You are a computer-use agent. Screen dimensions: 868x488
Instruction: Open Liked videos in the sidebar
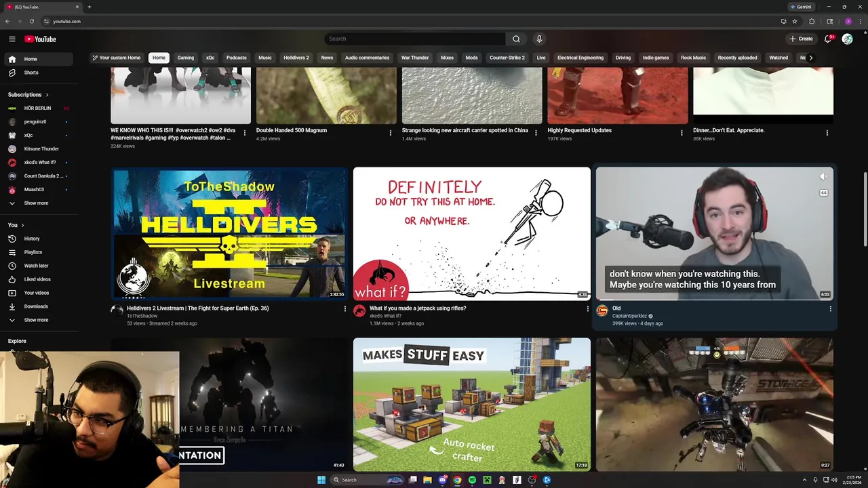point(38,279)
